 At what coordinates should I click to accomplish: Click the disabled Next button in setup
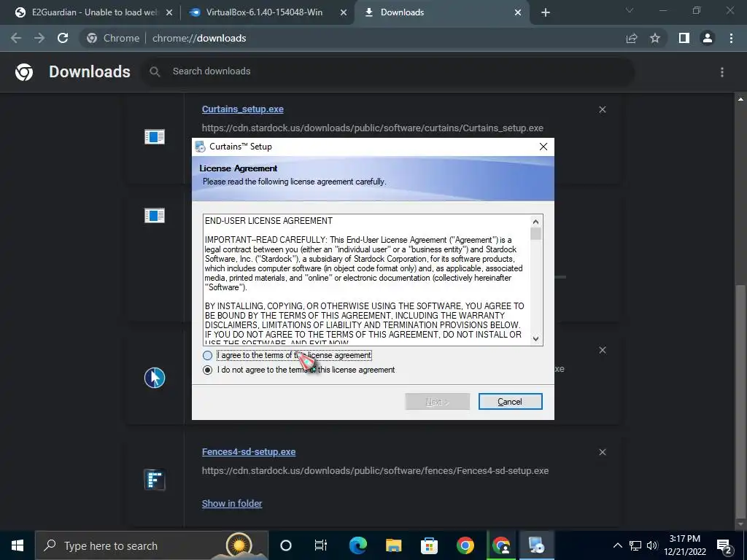point(438,402)
